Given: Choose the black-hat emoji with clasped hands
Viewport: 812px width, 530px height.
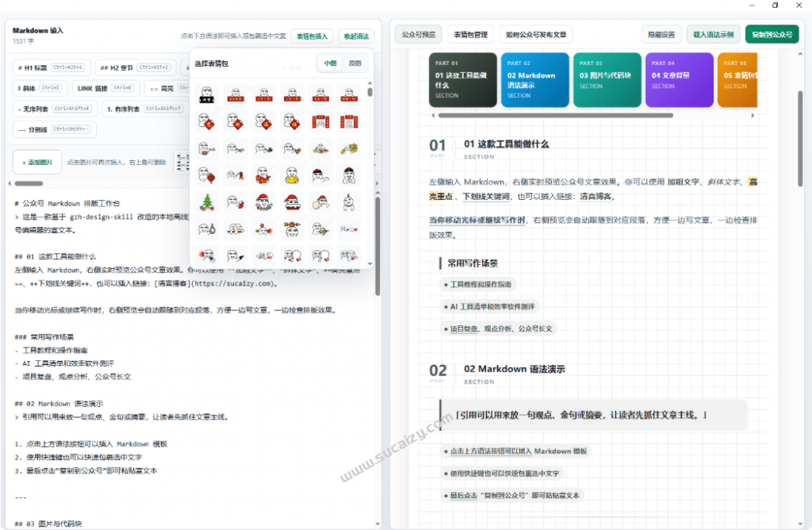Looking at the screenshot, I should [x=349, y=175].
